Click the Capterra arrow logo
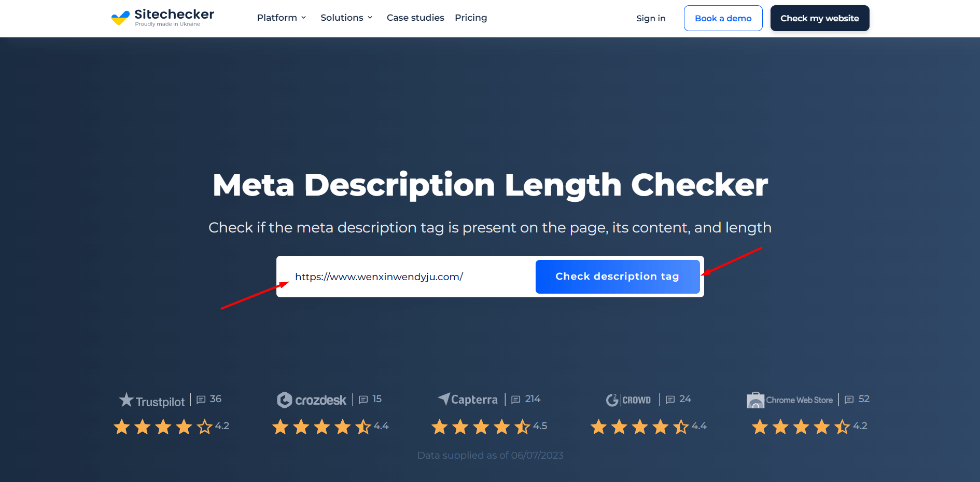This screenshot has width=980, height=482. coord(444,398)
